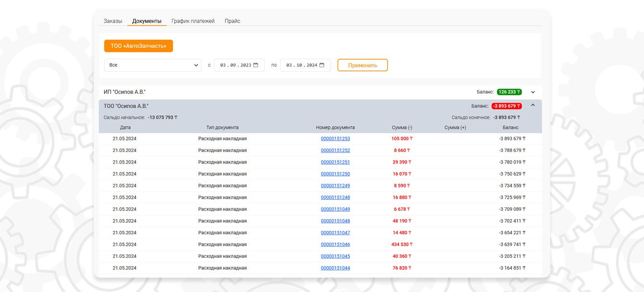This screenshot has width=644, height=292.
Task: Open calendar picker in end date field
Action: click(x=322, y=65)
